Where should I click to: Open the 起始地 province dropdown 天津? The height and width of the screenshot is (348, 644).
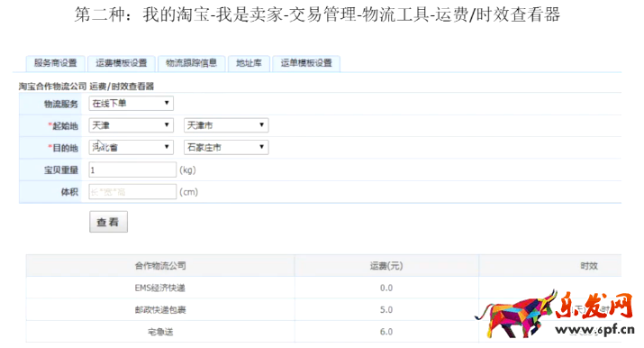(x=131, y=125)
